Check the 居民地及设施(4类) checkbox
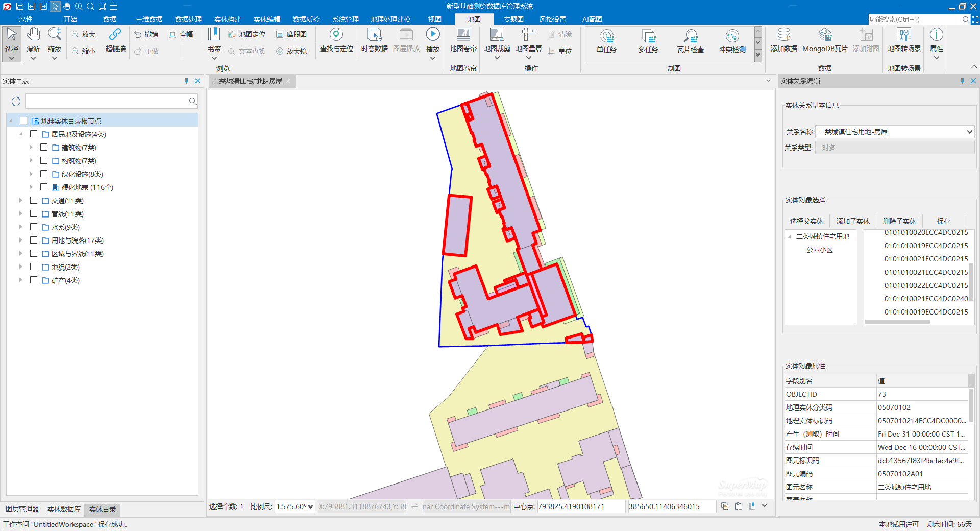Image resolution: width=980 pixels, height=531 pixels. (34, 134)
